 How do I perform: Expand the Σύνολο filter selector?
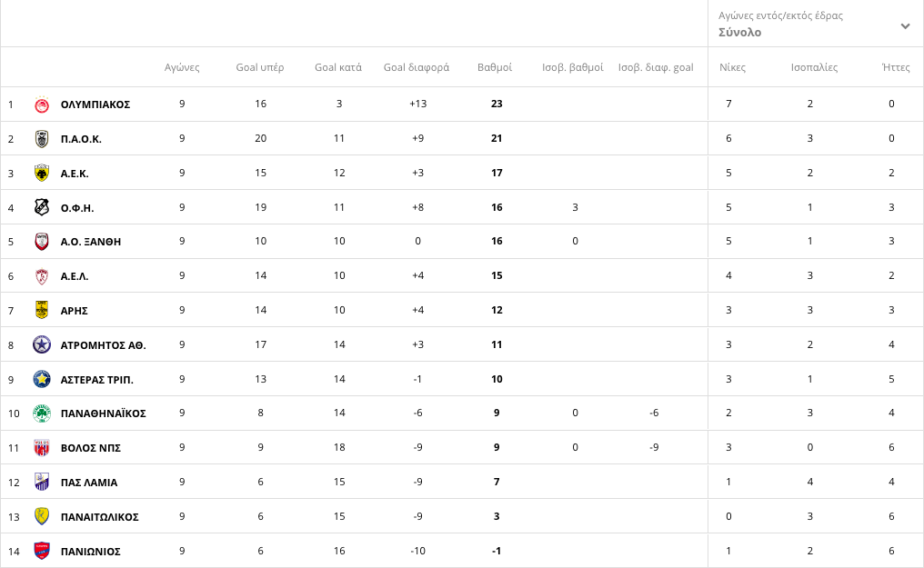(x=816, y=24)
